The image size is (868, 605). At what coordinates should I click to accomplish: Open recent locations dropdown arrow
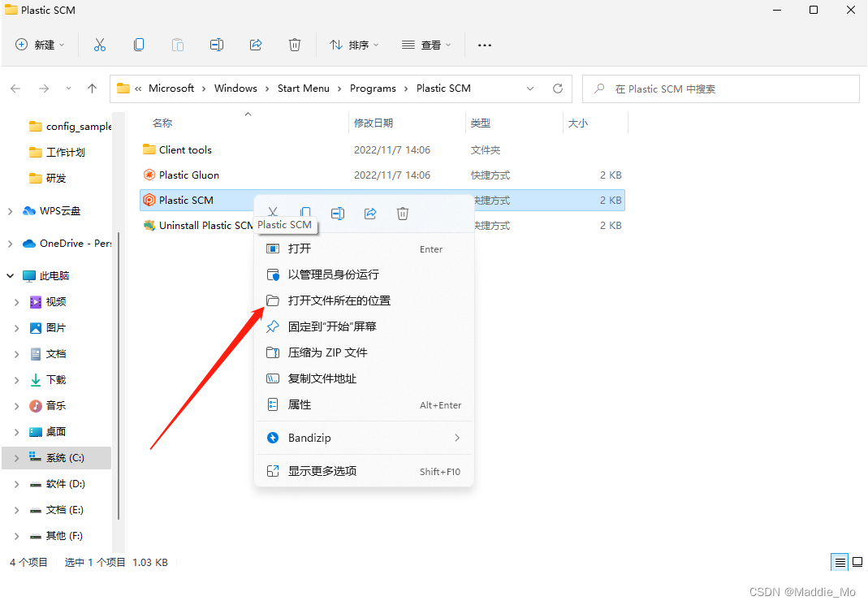68,89
